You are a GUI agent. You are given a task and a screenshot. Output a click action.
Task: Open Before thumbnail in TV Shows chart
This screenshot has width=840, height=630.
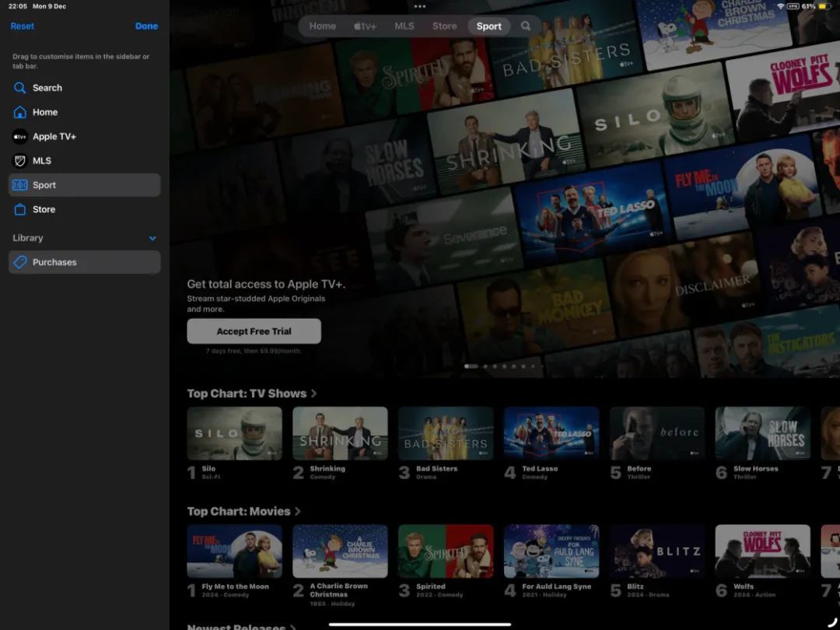coord(657,433)
